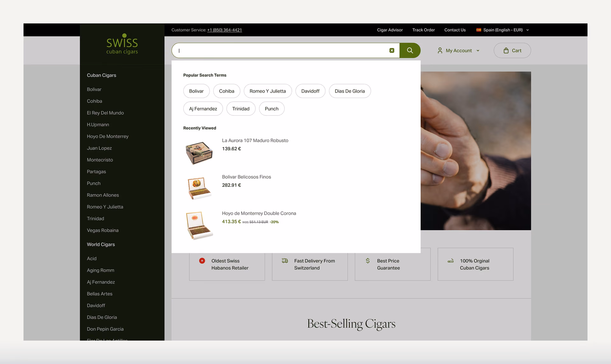Select Cohiba in the sidebar menu

tap(95, 101)
